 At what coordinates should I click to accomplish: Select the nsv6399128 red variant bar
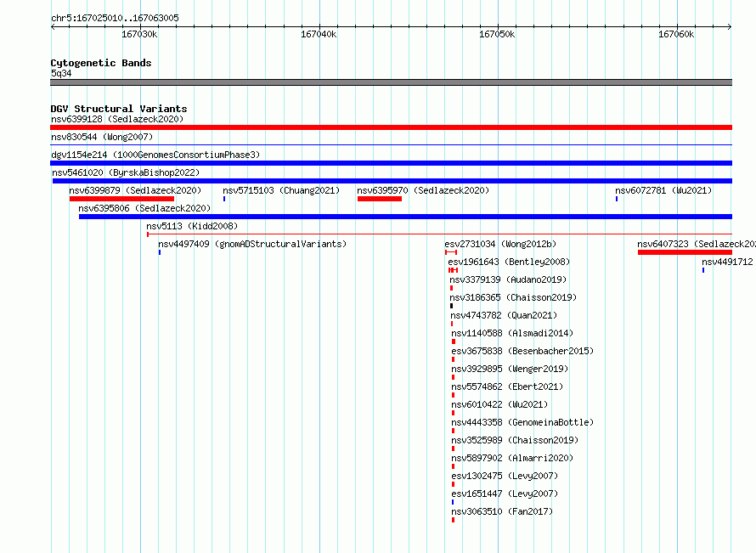click(391, 127)
